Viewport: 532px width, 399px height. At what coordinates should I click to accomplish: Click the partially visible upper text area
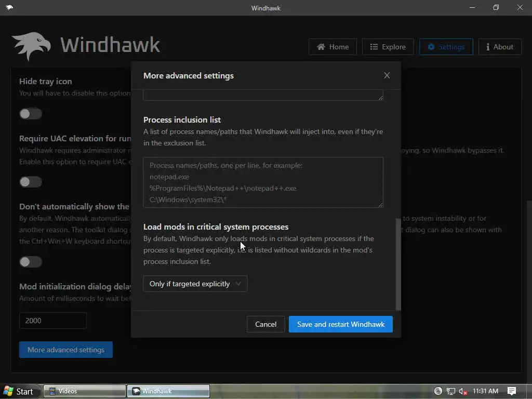tap(263, 95)
